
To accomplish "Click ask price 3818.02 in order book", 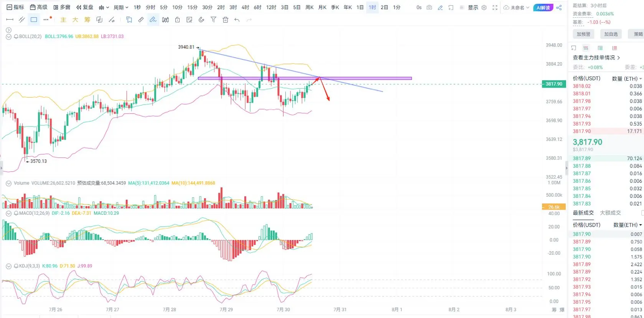I will [581, 86].
